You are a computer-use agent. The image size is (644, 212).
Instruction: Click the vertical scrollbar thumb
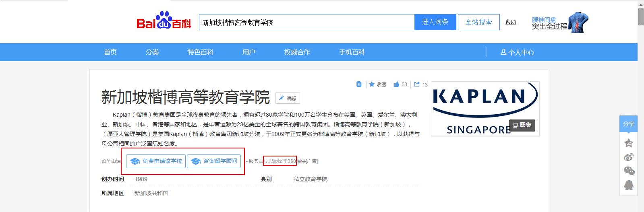[x=641, y=16]
